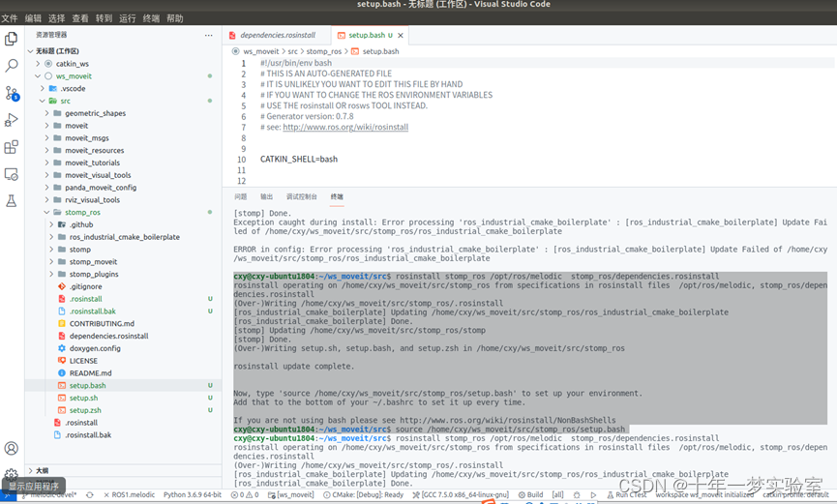Open the explorer's three-dot more actions menu
This screenshot has height=504, width=837.
(208, 35)
